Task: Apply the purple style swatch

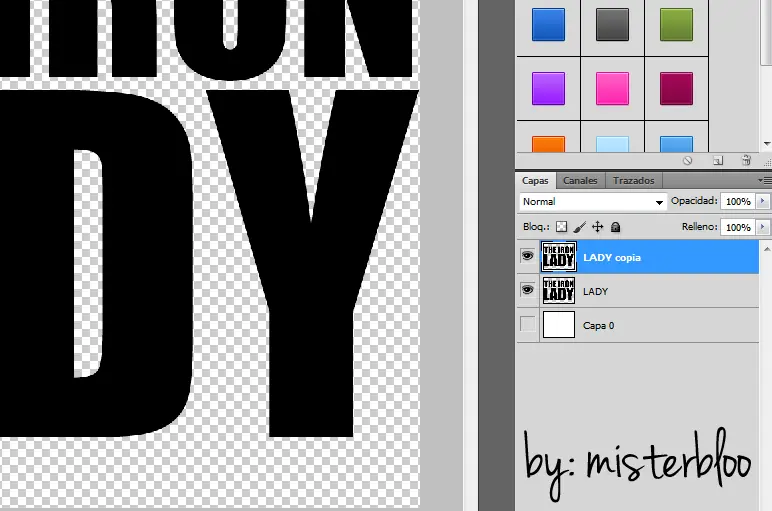Action: coord(548,89)
